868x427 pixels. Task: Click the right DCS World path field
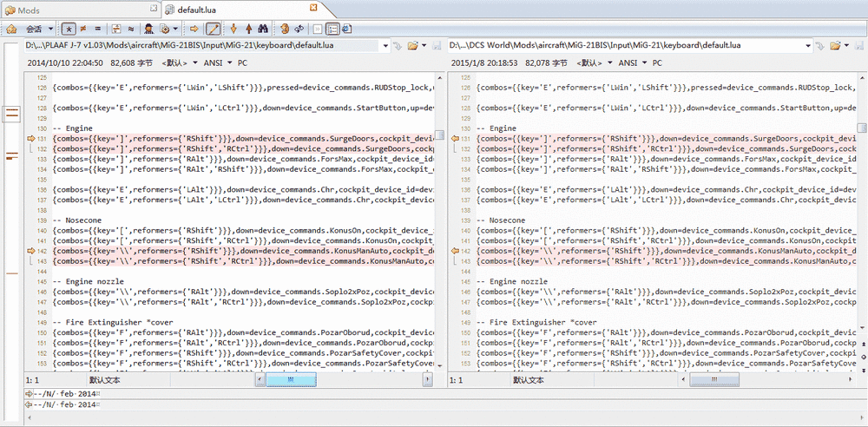tap(628, 45)
